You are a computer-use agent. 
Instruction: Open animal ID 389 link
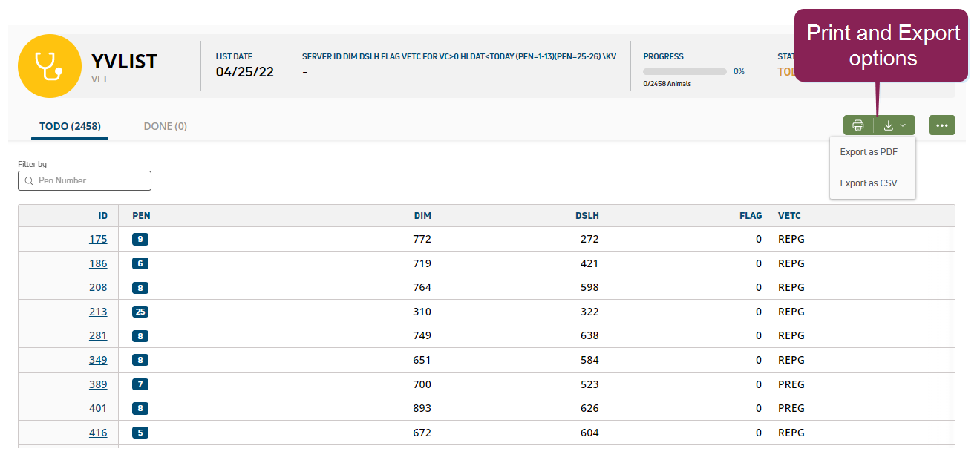pos(98,384)
